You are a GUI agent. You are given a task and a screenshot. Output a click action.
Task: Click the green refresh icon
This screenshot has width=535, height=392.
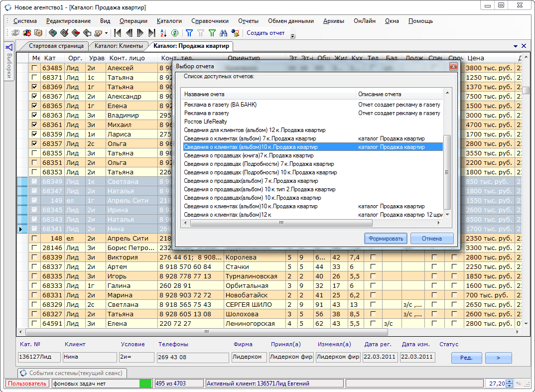pos(175,33)
